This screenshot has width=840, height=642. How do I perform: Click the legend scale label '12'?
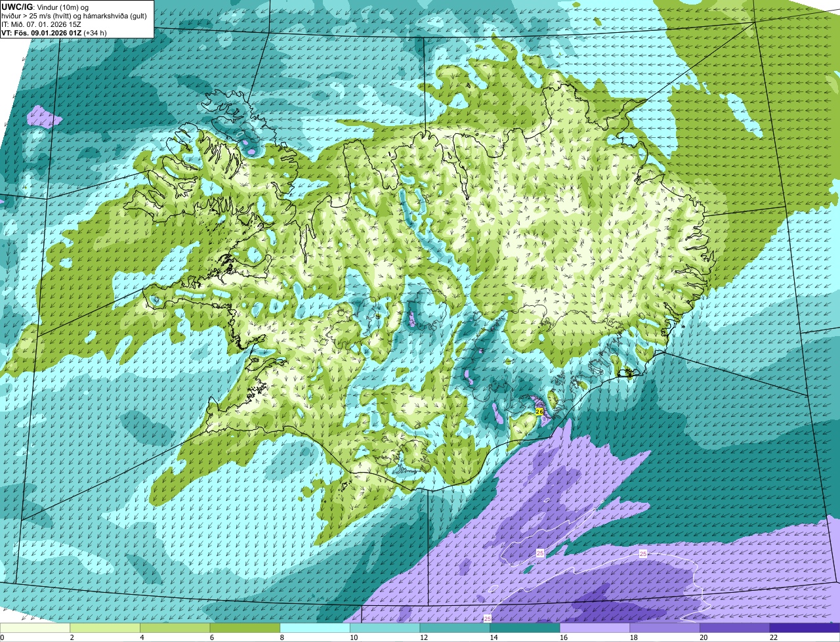(424, 637)
